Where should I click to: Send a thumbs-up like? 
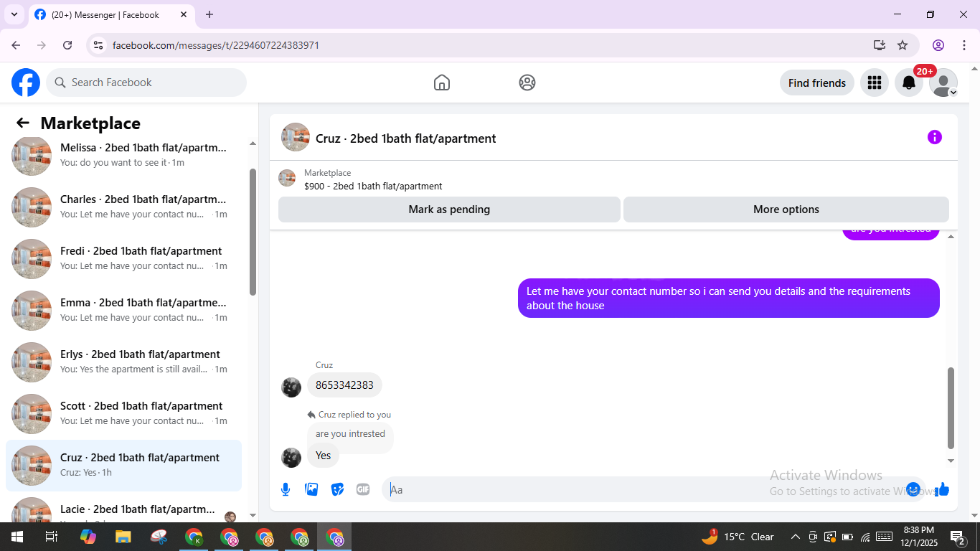943,489
